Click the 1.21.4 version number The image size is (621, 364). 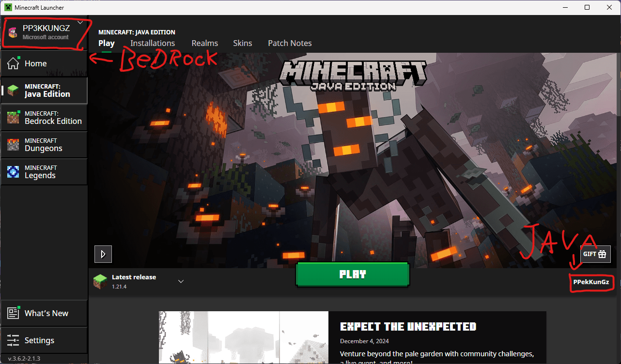point(120,287)
